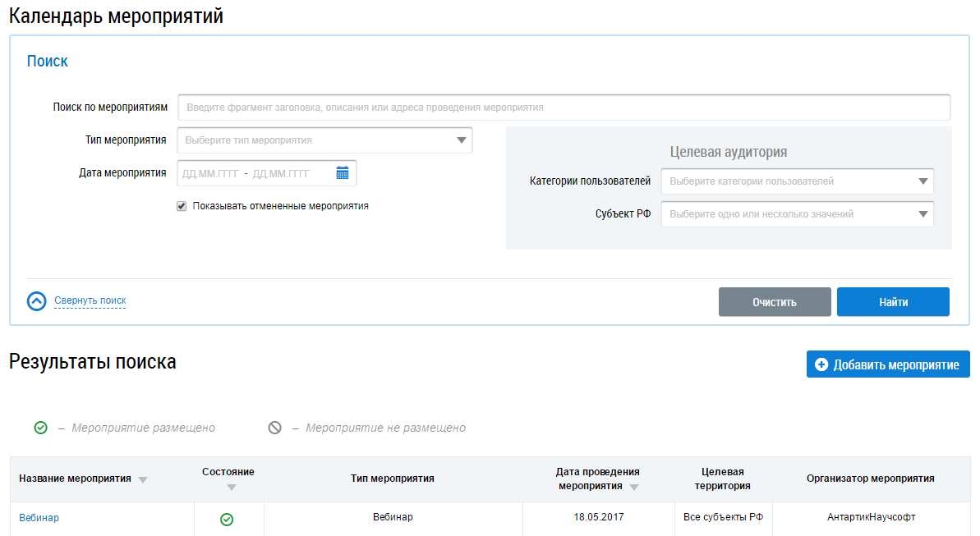This screenshot has height=536, width=980.
Task: Open the Вебинар event link
Action: 39,518
